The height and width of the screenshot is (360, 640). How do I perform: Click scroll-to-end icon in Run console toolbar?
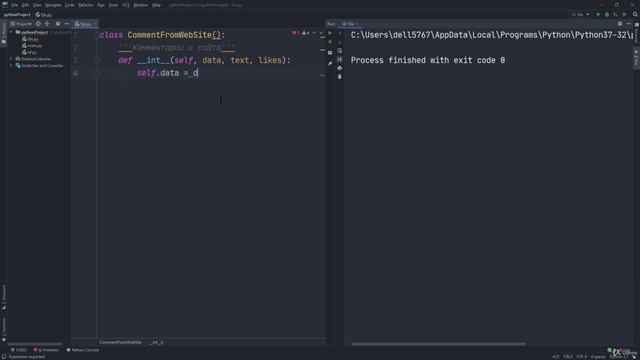pyautogui.click(x=340, y=59)
